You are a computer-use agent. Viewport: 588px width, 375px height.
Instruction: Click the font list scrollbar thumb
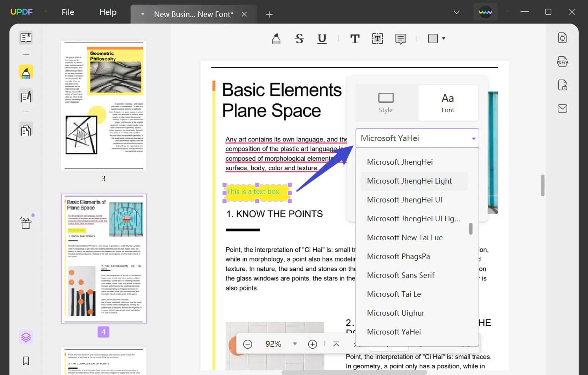coord(471,229)
